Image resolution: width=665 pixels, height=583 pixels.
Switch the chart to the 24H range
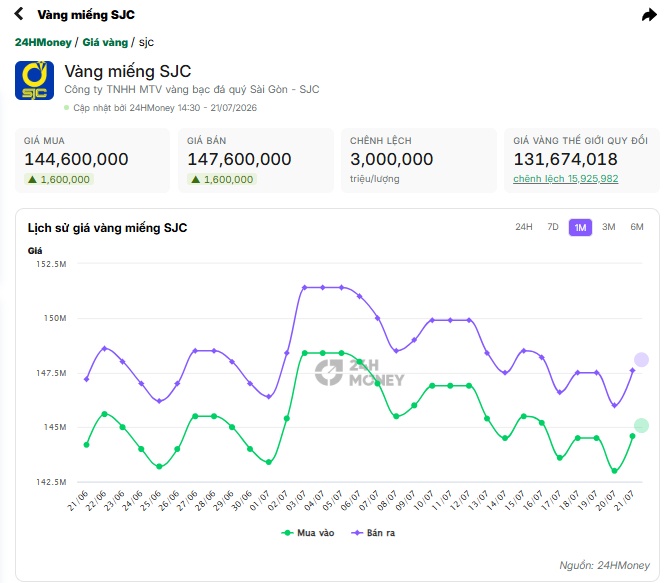[524, 227]
